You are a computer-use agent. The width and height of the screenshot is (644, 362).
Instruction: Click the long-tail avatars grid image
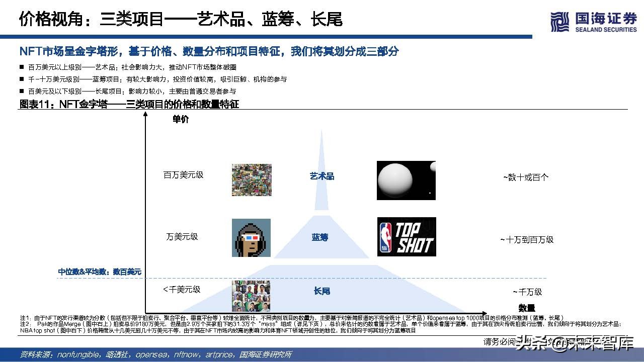pos(251,295)
